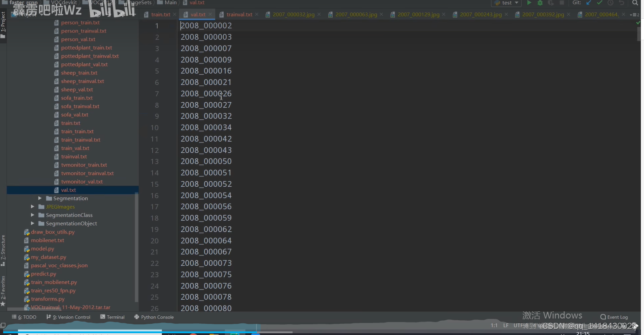The height and width of the screenshot is (335, 644).
Task: Select pottedplant_val.txt in project tree
Action: [84, 64]
